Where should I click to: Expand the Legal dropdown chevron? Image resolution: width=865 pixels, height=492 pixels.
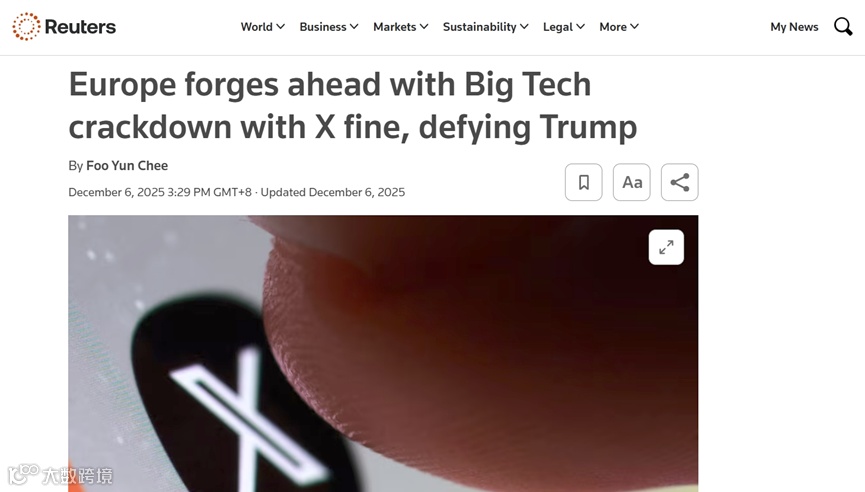(x=580, y=26)
